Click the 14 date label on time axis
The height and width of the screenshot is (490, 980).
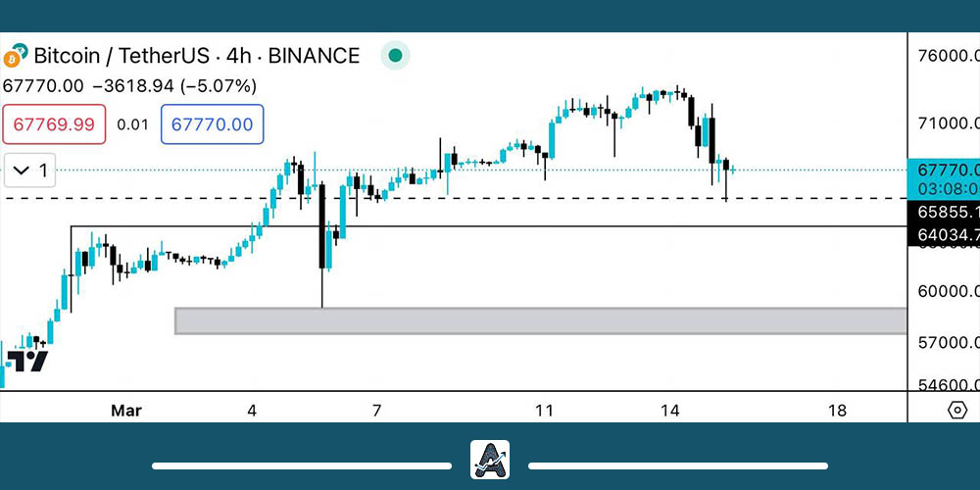[x=670, y=411]
